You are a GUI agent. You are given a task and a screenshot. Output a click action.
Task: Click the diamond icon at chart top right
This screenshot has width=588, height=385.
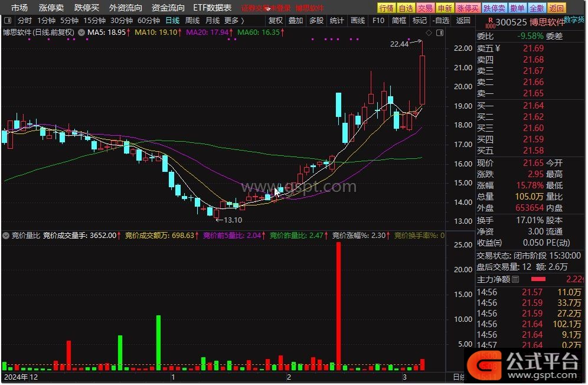(429, 33)
